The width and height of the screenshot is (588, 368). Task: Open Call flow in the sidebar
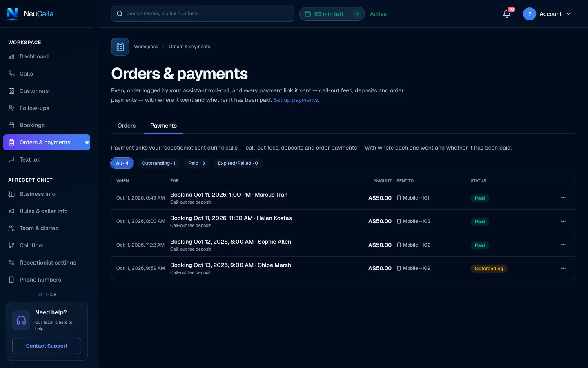(47, 245)
